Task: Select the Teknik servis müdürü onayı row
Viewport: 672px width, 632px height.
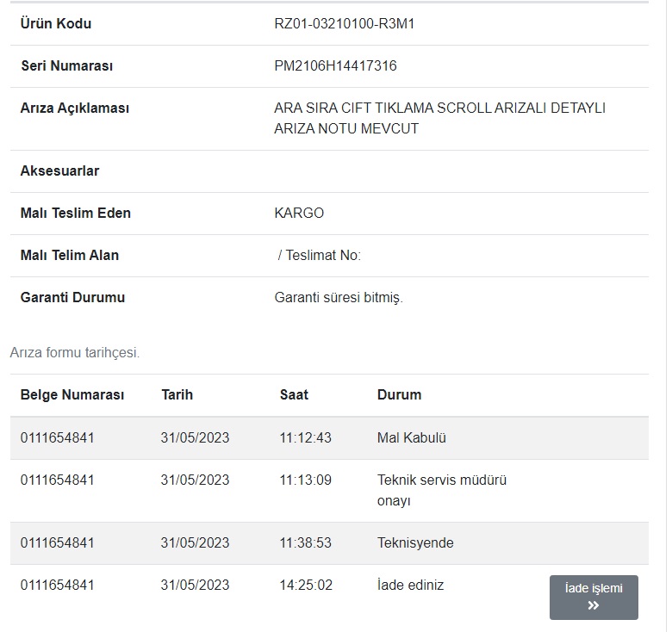Action: tap(329, 491)
